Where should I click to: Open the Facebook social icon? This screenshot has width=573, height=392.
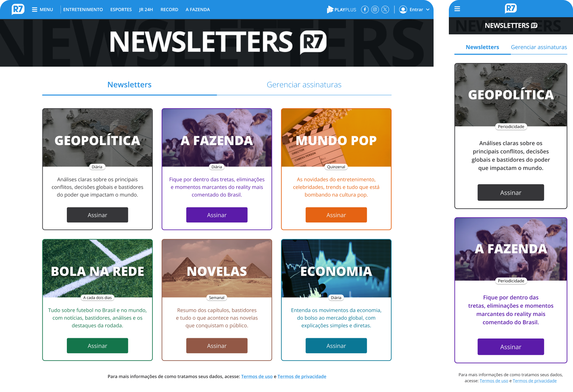(x=365, y=10)
